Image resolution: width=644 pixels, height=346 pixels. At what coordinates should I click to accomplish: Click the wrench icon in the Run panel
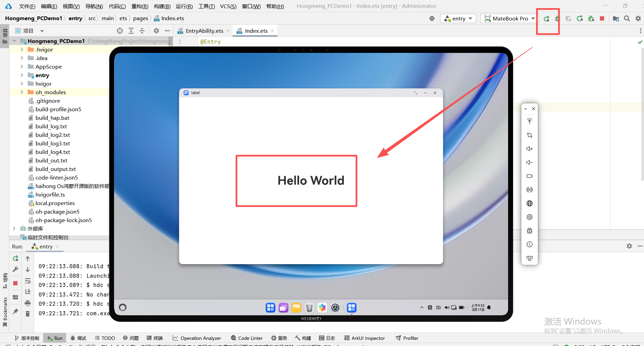pos(15,269)
